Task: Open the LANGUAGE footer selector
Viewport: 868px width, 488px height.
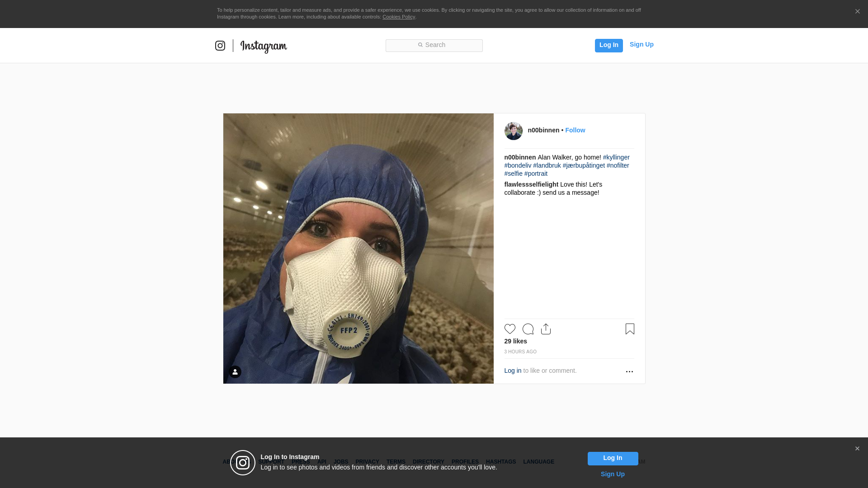Action: tap(538, 462)
